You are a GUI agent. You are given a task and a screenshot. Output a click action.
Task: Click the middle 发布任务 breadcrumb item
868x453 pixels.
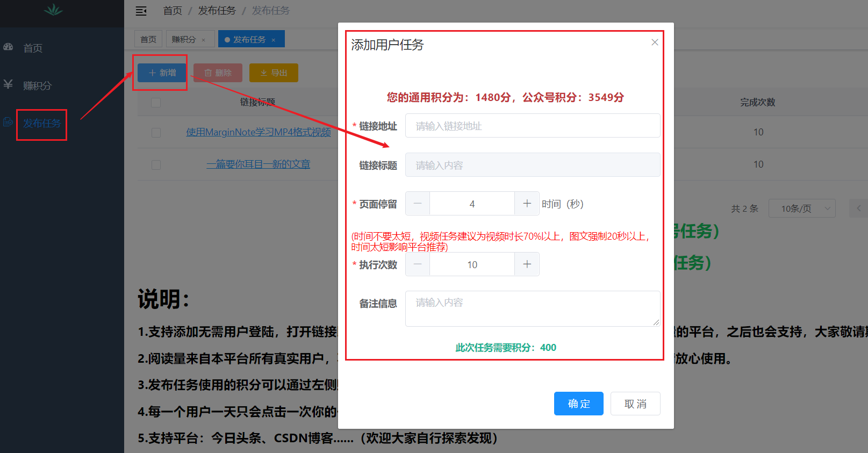pyautogui.click(x=217, y=11)
